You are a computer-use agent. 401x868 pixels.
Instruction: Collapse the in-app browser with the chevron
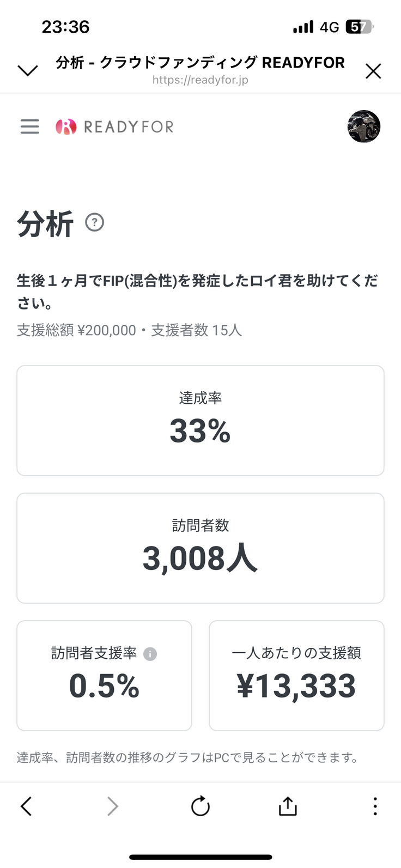pyautogui.click(x=28, y=70)
